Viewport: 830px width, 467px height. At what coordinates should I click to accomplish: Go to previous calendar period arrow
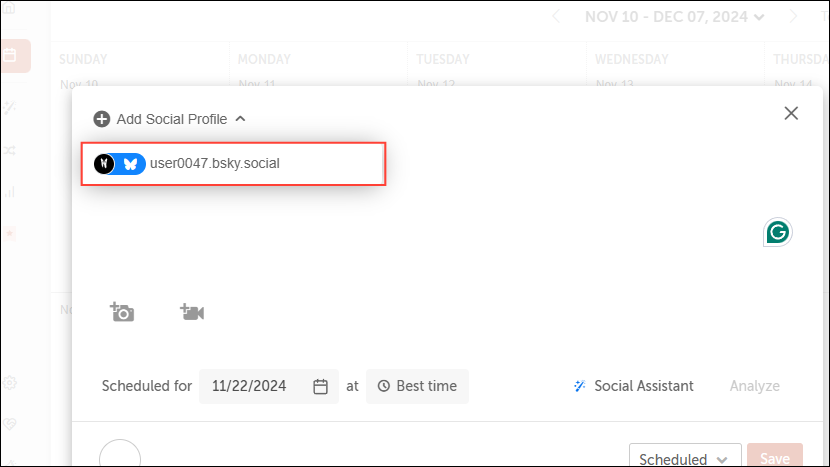tap(556, 17)
